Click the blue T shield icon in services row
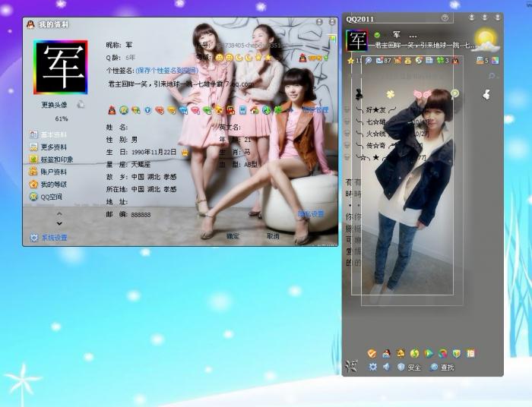532x407 pixels. 148,110
